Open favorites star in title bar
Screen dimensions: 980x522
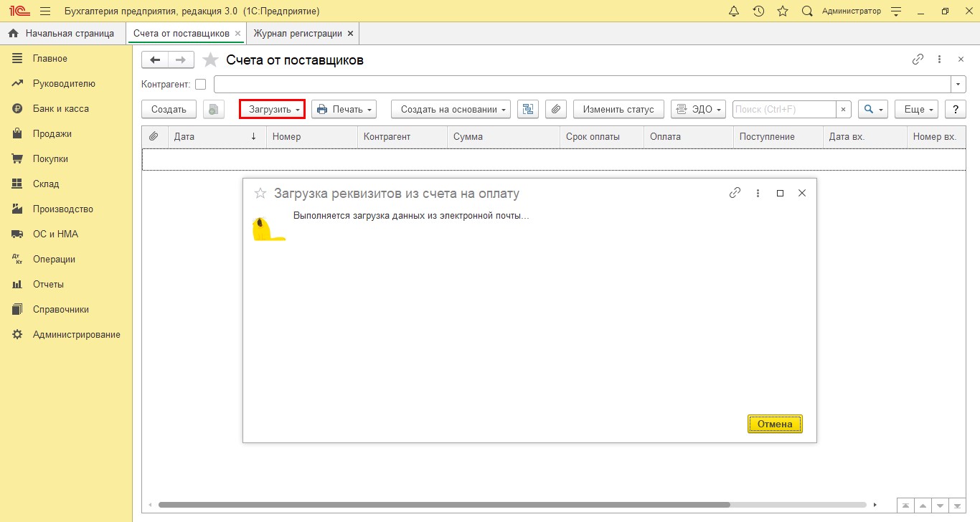[x=783, y=11]
